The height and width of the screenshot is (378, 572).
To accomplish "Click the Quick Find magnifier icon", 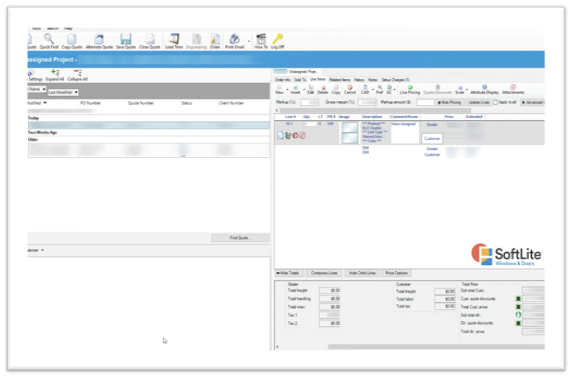I will tap(49, 38).
